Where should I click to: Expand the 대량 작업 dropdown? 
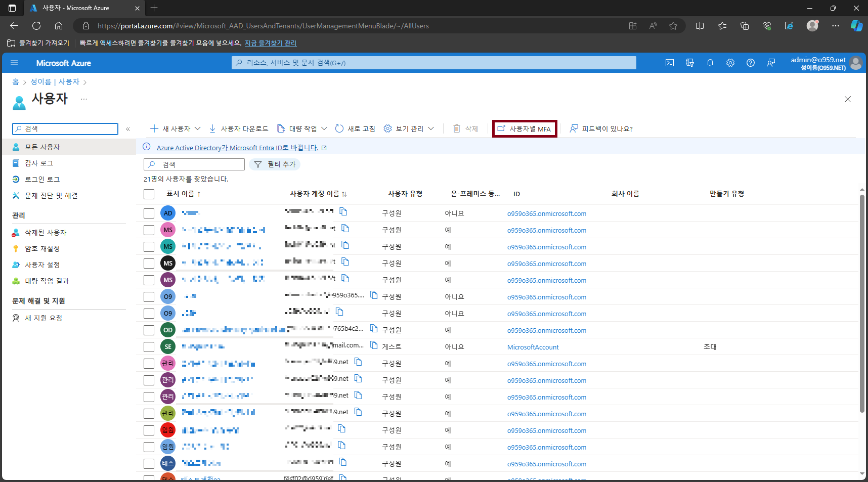[x=324, y=129]
